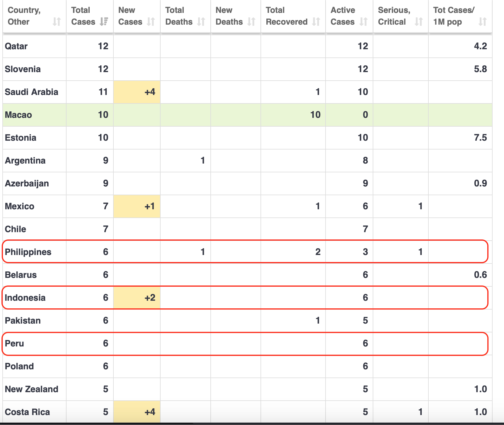Select the Argentina country name
This screenshot has width=504, height=425.
(x=25, y=160)
